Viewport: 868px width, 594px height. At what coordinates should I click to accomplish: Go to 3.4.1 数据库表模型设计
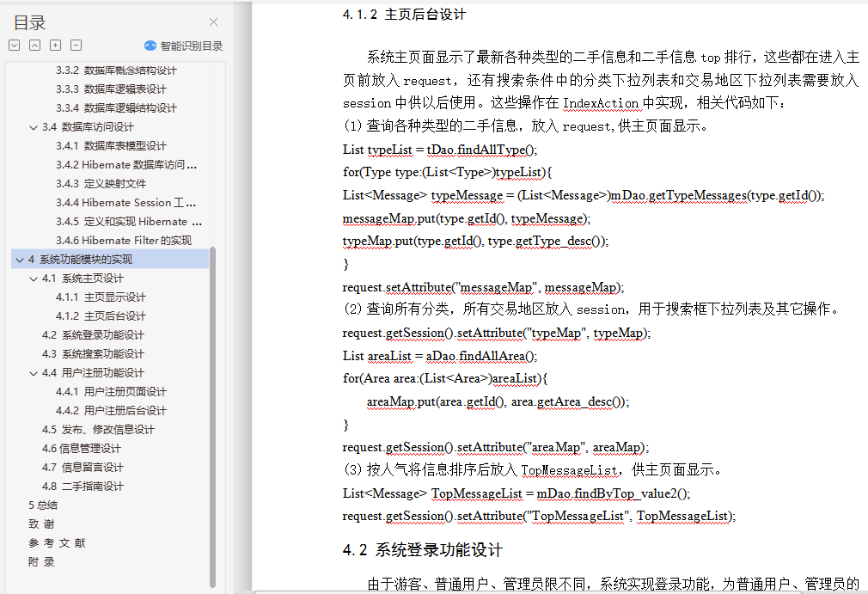pos(111,146)
